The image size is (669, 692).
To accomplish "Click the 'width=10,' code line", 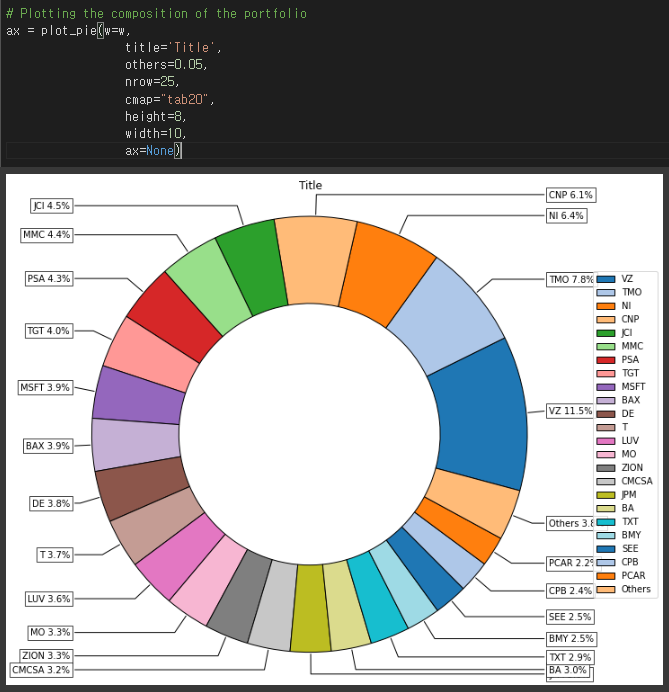I will (x=156, y=134).
